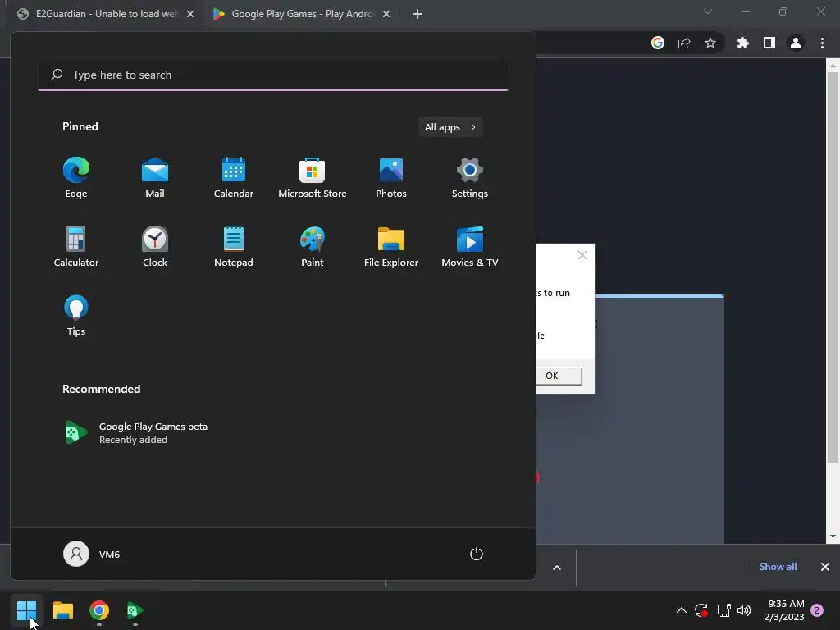Bookmark this page with the star
The image size is (840, 630).
[x=710, y=43]
